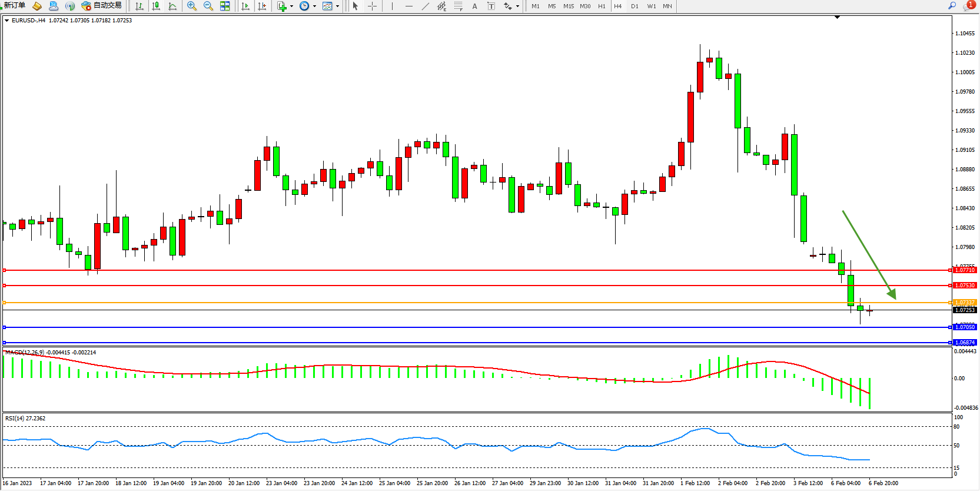Screen dimensions: 980x491
Task: Select the trendline drawing tool
Action: 426,6
